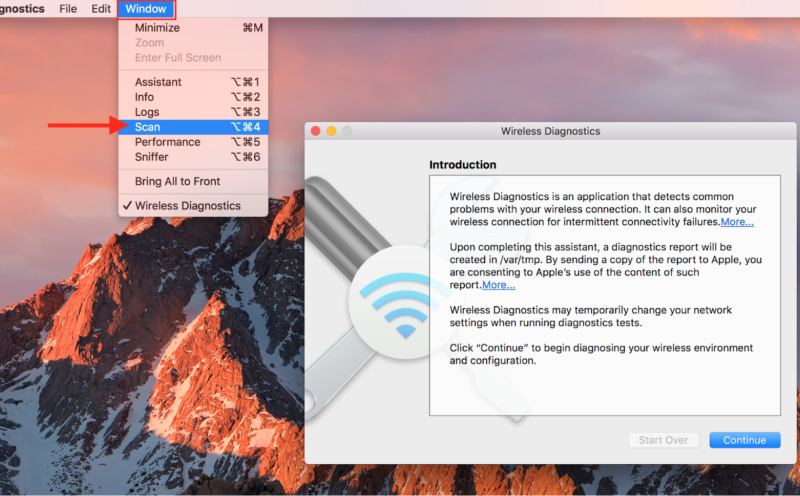Open the Edit menu
Screen dimensions: 800x496
[101, 9]
